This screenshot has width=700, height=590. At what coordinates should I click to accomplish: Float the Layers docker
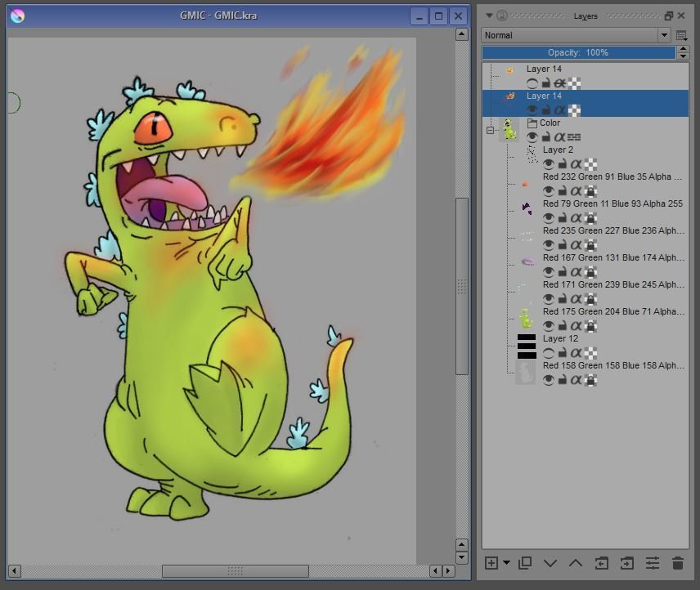[668, 16]
